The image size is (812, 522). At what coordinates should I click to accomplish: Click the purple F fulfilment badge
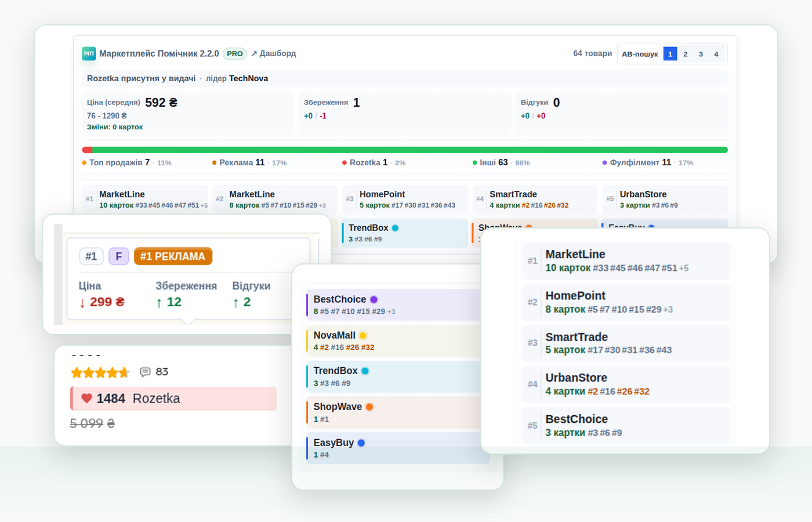click(119, 256)
